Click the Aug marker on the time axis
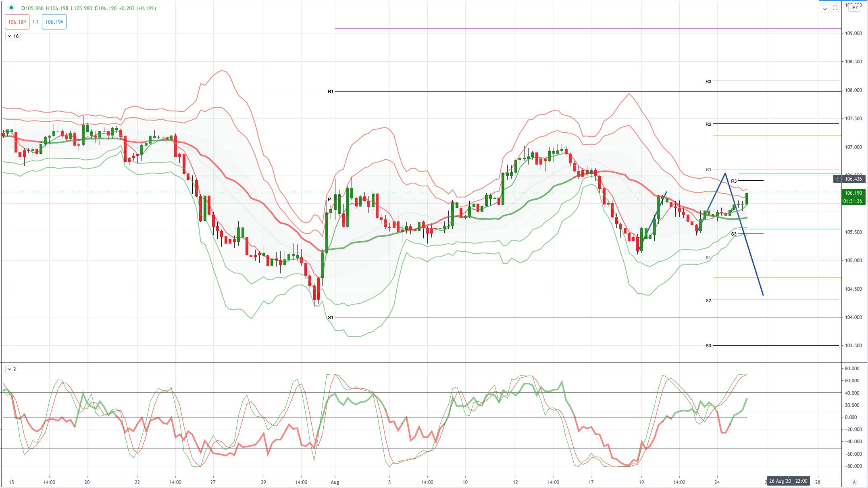 pyautogui.click(x=335, y=482)
